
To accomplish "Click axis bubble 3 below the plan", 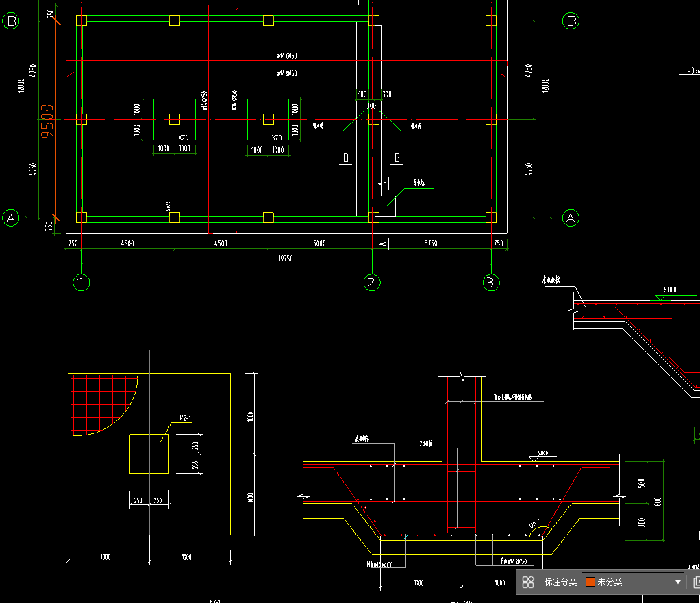I will click(x=491, y=282).
